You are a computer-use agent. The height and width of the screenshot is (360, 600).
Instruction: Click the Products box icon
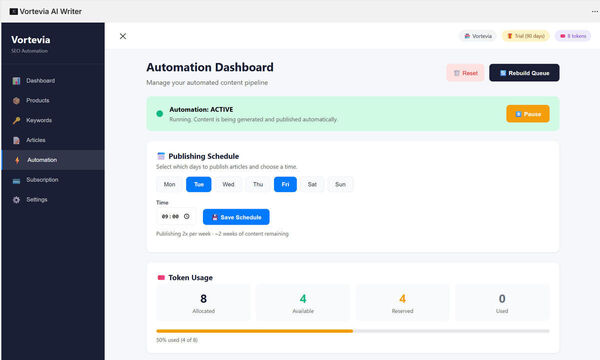point(16,101)
